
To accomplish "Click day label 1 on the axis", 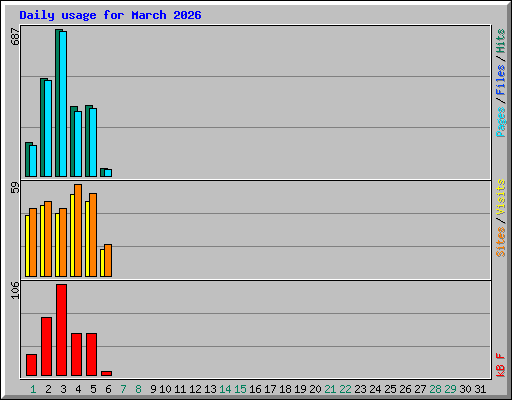I will coord(33,389).
